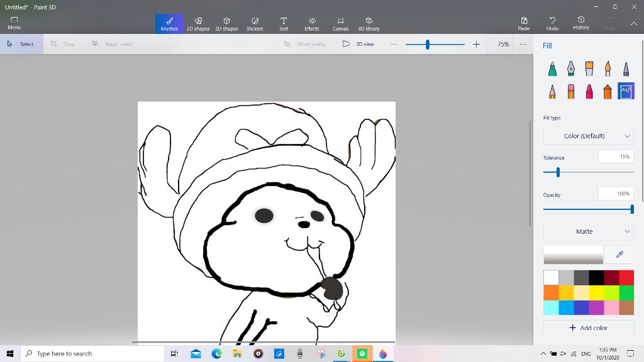
Task: Select the Spray can brush
Action: click(x=608, y=91)
